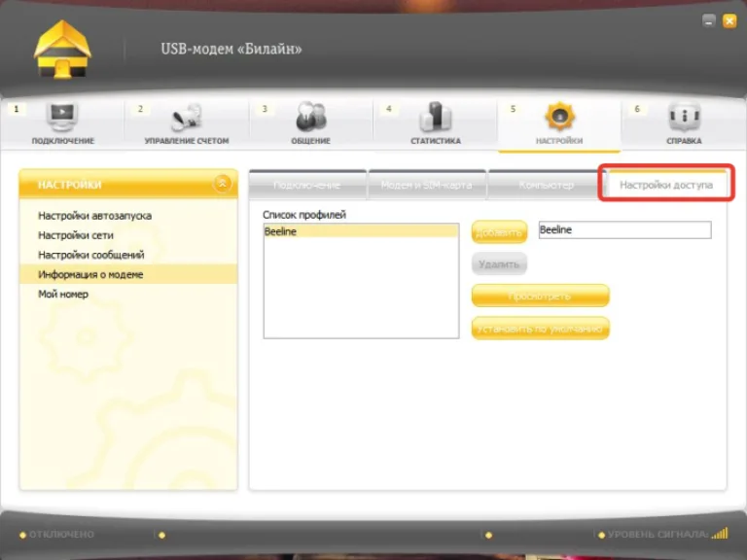
Task: Collapse the Настройки sidebar panel
Action: point(222,184)
